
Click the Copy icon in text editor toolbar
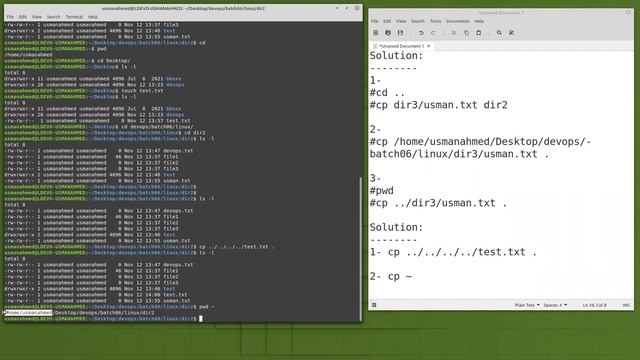[x=466, y=33]
